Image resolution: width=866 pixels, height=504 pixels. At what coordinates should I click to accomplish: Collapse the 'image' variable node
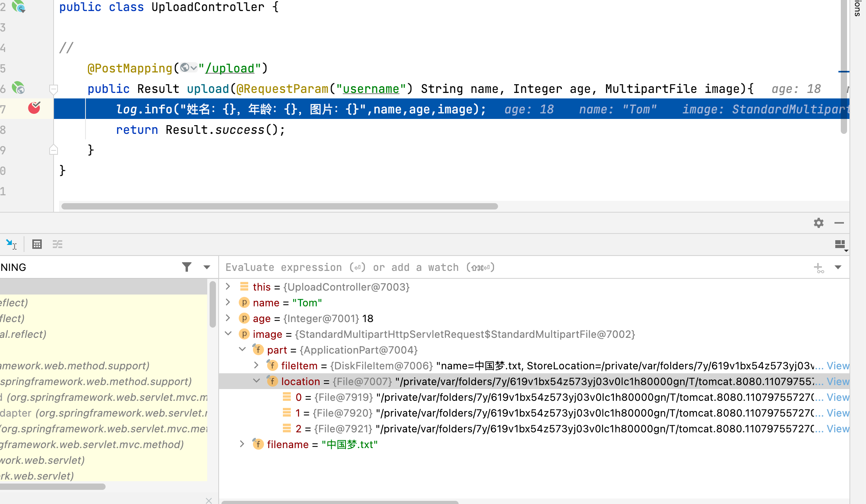pos(228,334)
